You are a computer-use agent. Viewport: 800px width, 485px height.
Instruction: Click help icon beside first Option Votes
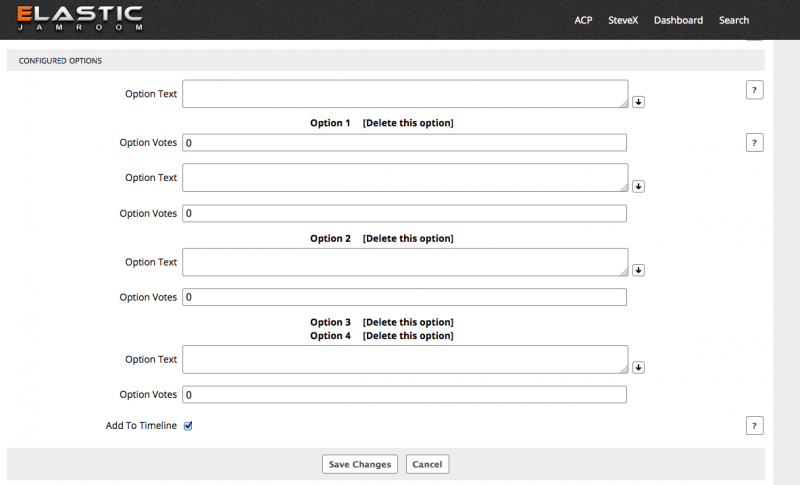[754, 142]
